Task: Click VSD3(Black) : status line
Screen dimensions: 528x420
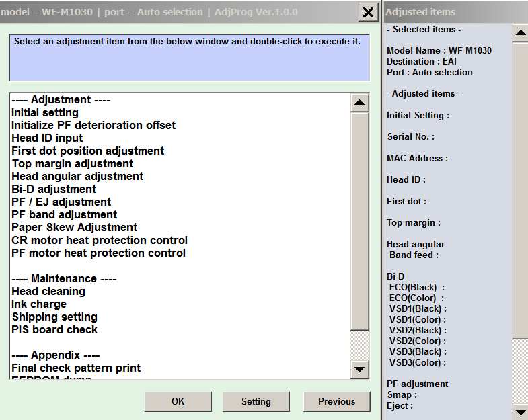Action: (418, 352)
